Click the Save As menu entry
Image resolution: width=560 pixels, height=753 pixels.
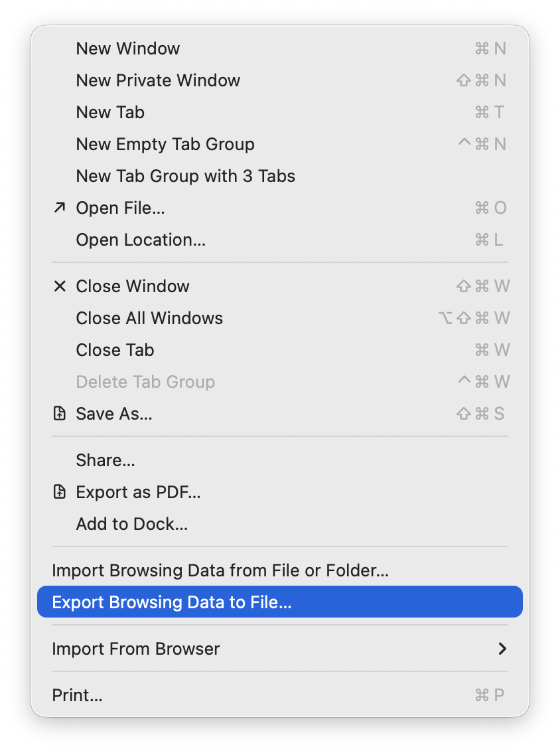coord(114,414)
